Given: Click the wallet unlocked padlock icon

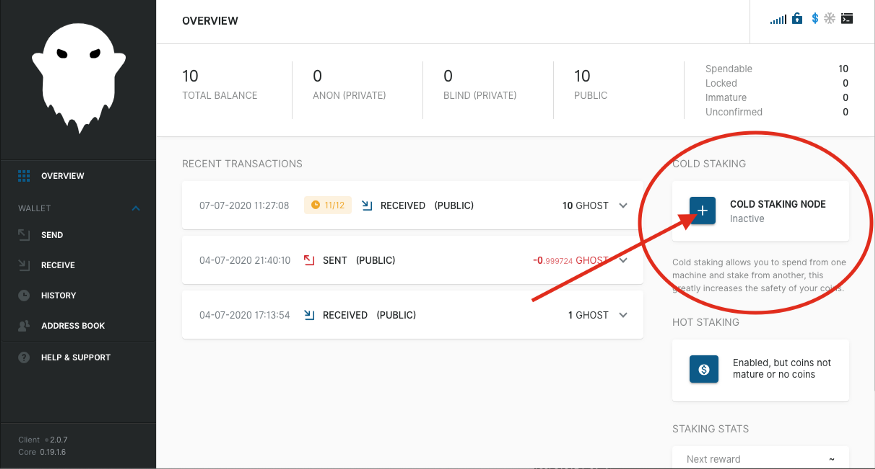Looking at the screenshot, I should click(797, 18).
